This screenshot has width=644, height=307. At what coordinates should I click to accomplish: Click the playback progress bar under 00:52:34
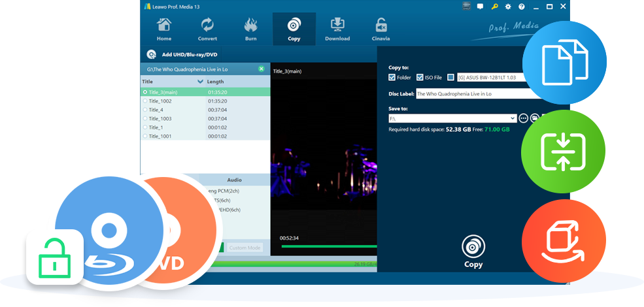pyautogui.click(x=329, y=246)
